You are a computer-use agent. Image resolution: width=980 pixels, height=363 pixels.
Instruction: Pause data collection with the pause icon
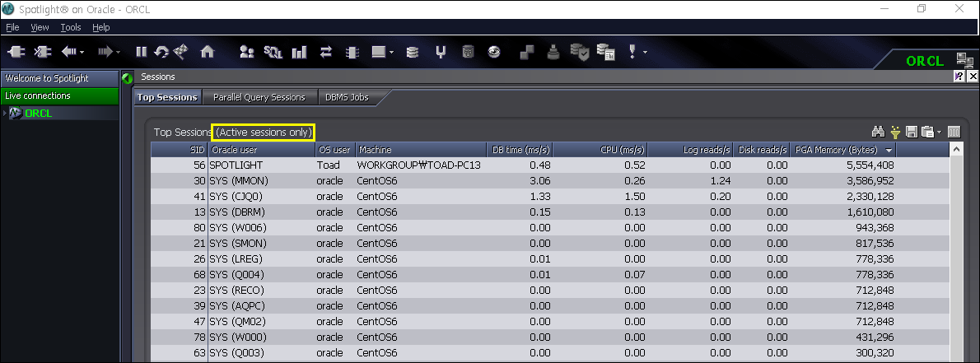pyautogui.click(x=142, y=53)
